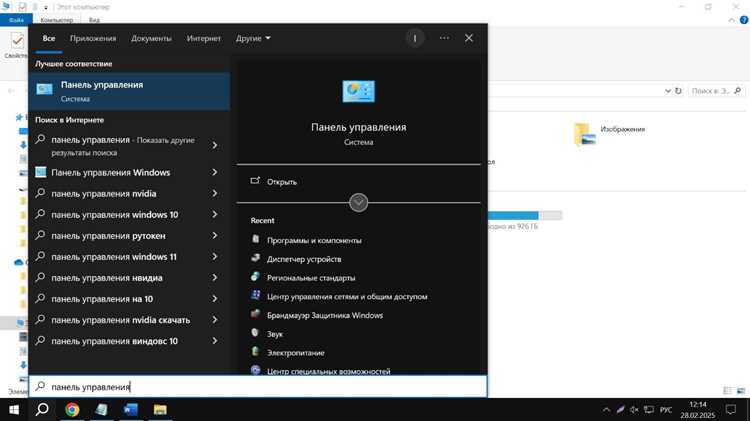Click the user account circle icon
Image resolution: width=750 pixels, height=421 pixels.
tap(415, 38)
